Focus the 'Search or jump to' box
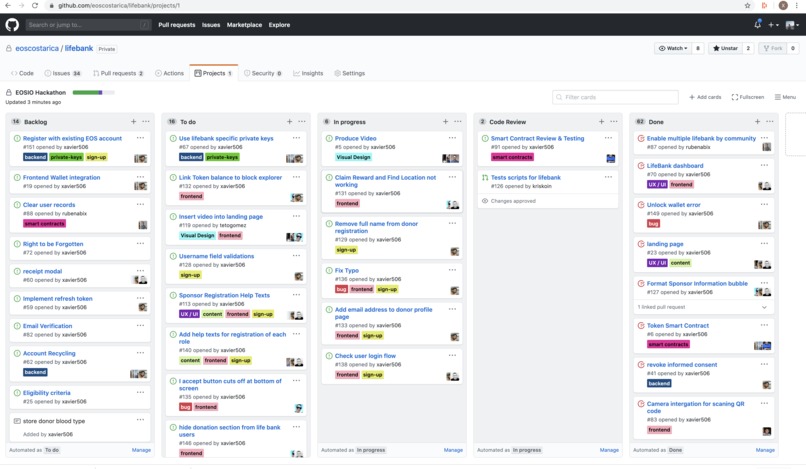The width and height of the screenshot is (806, 469). 88,25
